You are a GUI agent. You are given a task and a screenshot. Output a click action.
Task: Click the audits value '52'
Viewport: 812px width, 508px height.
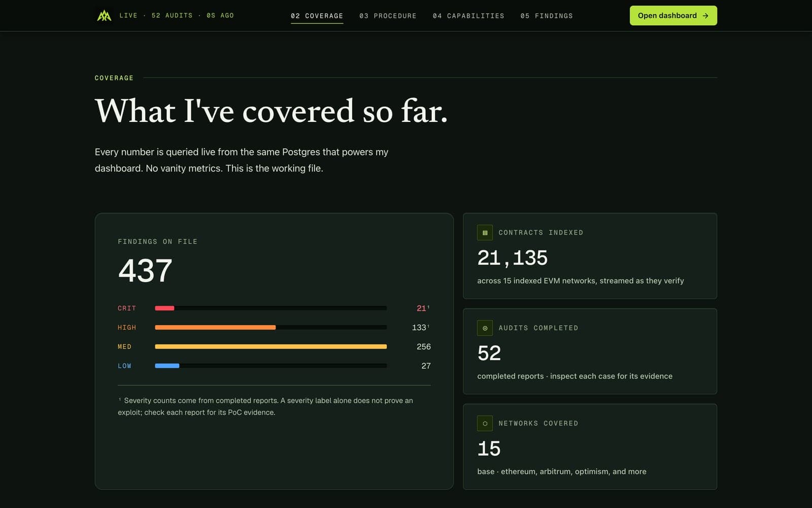click(x=489, y=354)
